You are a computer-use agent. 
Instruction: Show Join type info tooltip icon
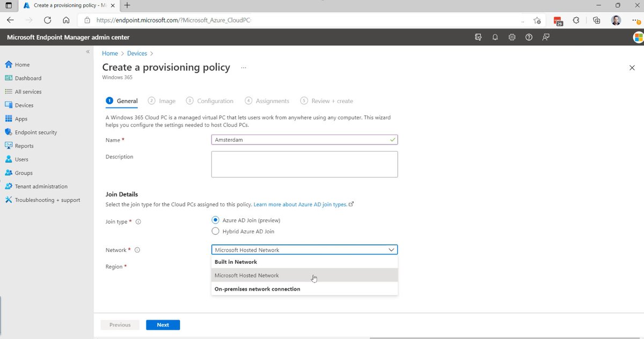pos(138,221)
